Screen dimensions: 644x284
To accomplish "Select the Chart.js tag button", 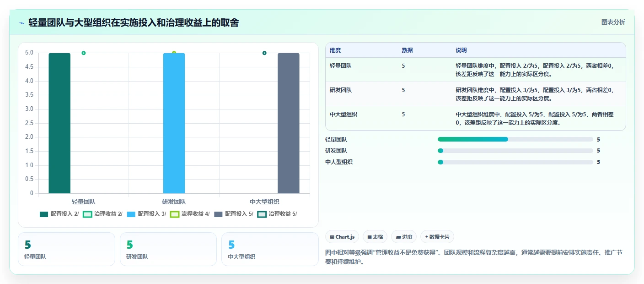I will tap(342, 237).
